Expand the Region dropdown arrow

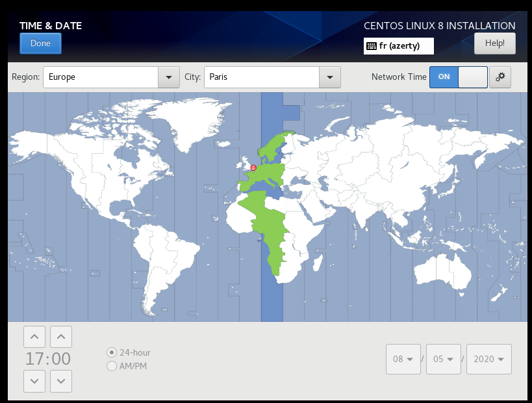[x=169, y=77]
